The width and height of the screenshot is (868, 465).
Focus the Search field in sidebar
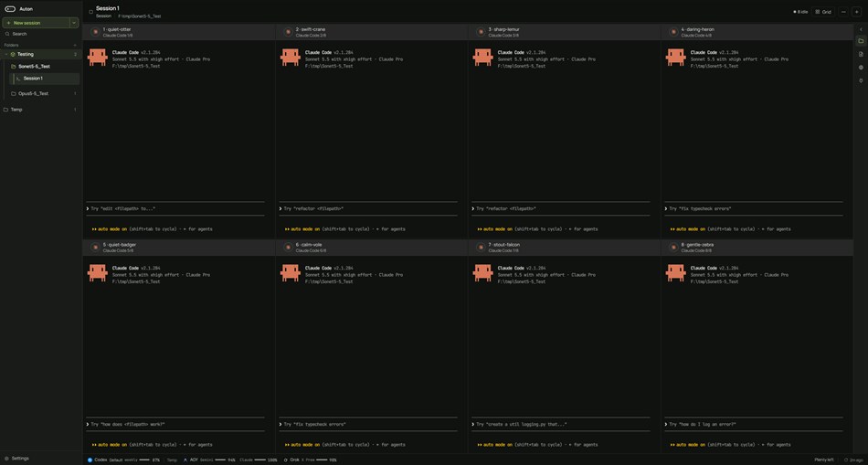(41, 34)
